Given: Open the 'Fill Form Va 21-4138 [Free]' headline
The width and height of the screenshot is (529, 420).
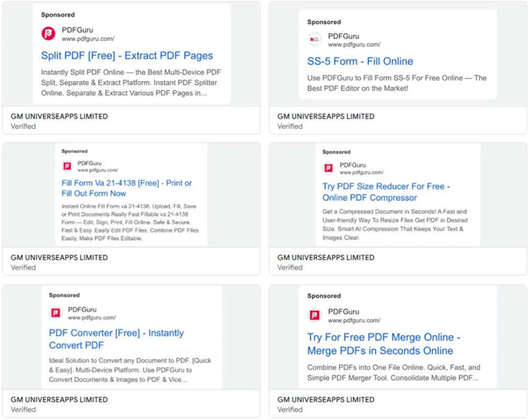Looking at the screenshot, I should click(x=127, y=188).
